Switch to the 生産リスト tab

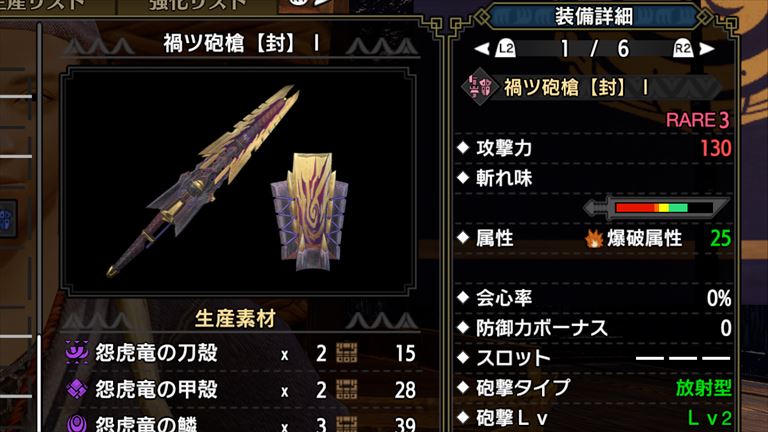[49, 6]
